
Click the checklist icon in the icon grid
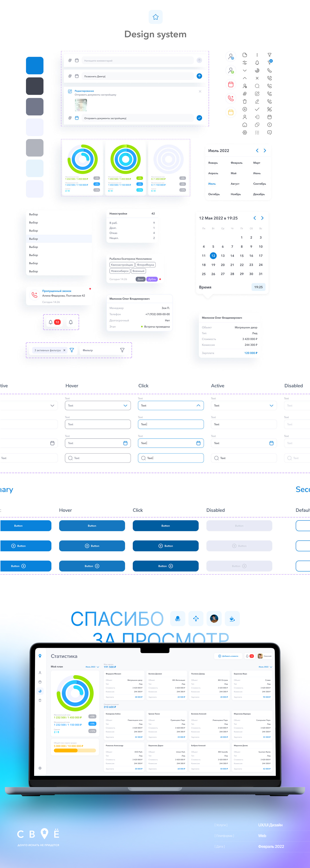[257, 133]
